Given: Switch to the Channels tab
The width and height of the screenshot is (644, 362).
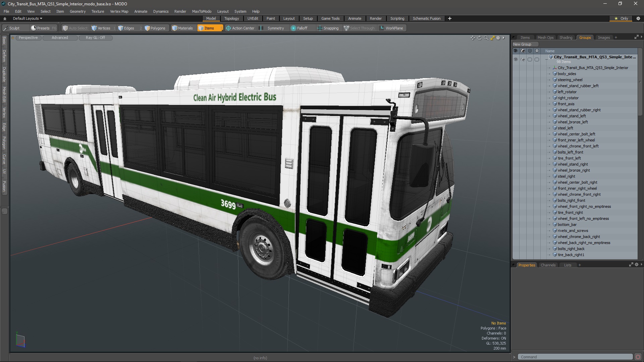Looking at the screenshot, I should click(x=548, y=265).
